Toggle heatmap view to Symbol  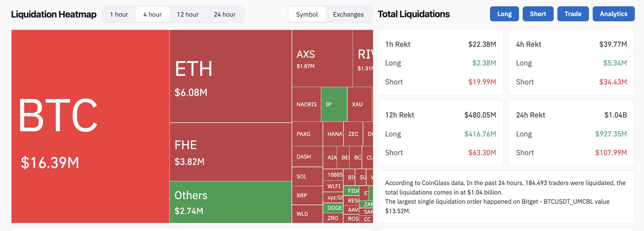tap(307, 14)
